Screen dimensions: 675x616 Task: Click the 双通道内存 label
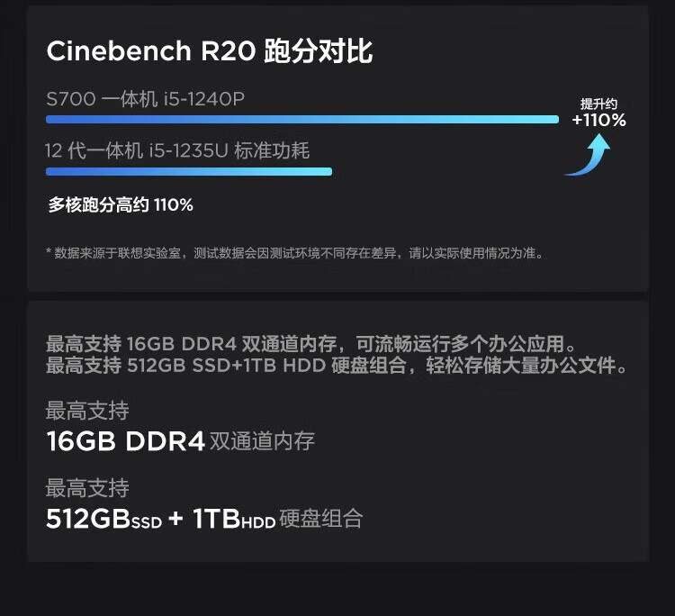[262, 441]
